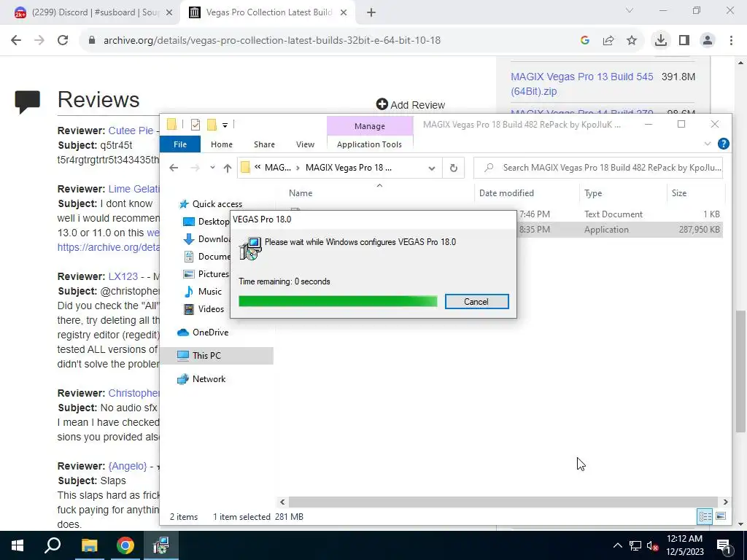Click the muted volume tray icon
747x560 pixels.
pyautogui.click(x=652, y=545)
